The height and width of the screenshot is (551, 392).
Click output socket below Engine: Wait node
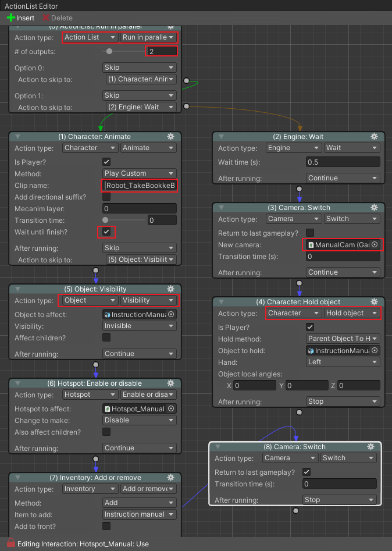300,189
